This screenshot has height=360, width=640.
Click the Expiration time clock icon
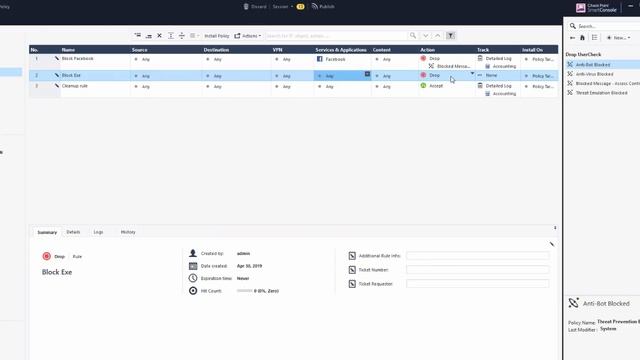[193, 278]
